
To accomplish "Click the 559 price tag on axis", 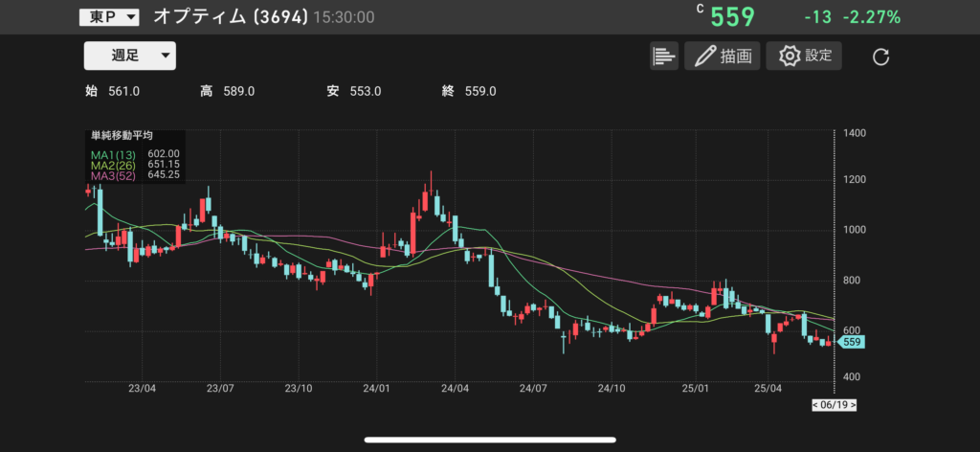I will pyautogui.click(x=851, y=342).
